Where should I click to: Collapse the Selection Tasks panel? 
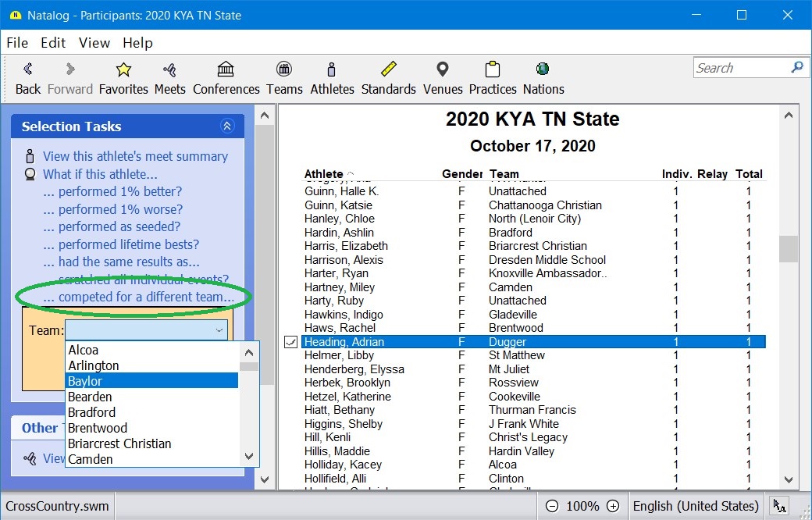click(227, 126)
